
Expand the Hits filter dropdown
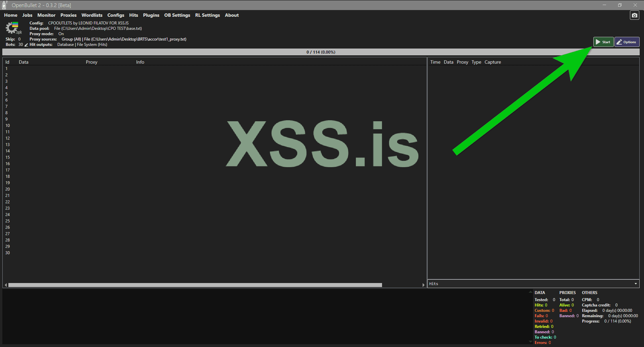533,284
